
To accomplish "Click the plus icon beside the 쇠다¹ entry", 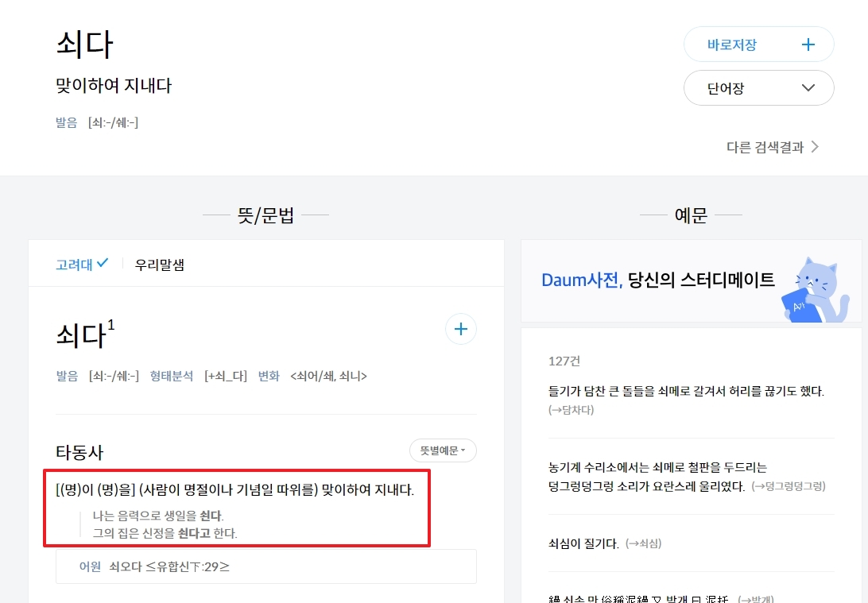I will [460, 328].
